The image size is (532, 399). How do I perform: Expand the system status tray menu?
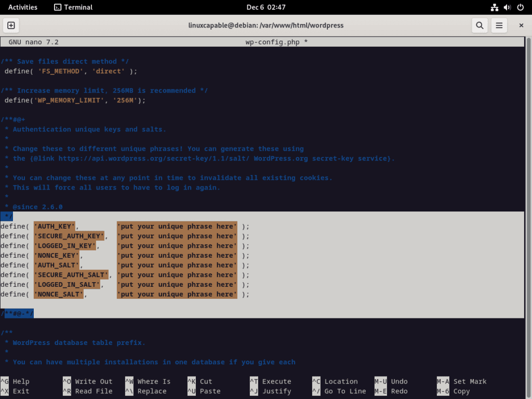[x=508, y=7]
